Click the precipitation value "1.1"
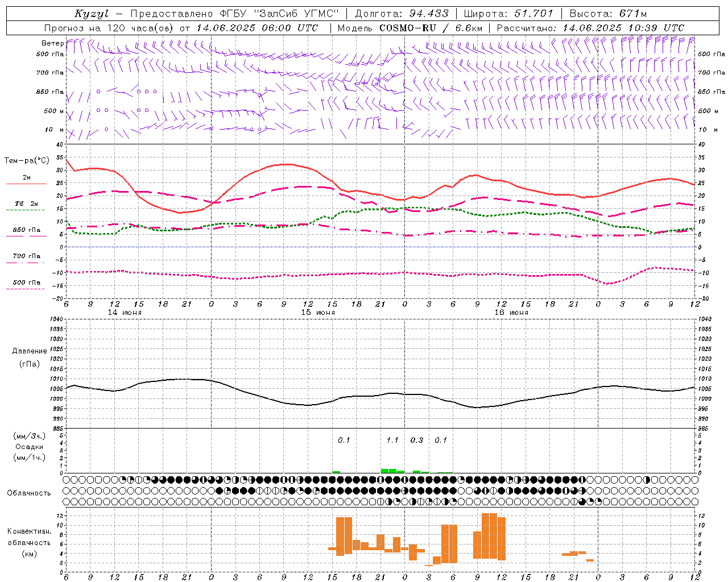 [x=392, y=440]
